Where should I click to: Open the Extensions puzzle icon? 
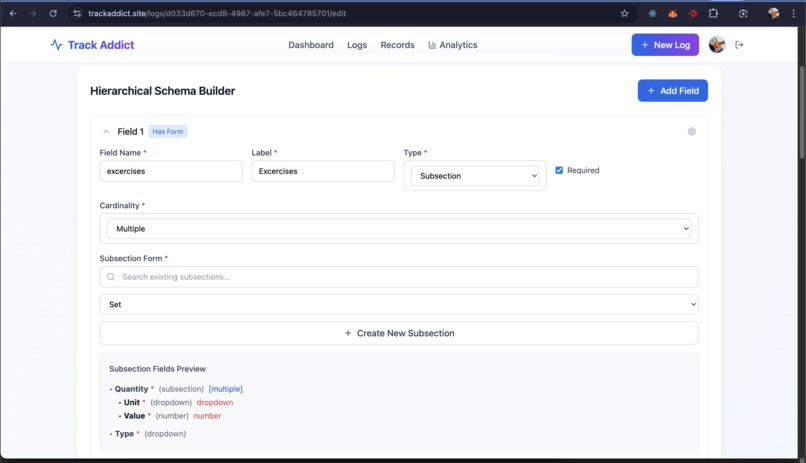pos(713,14)
